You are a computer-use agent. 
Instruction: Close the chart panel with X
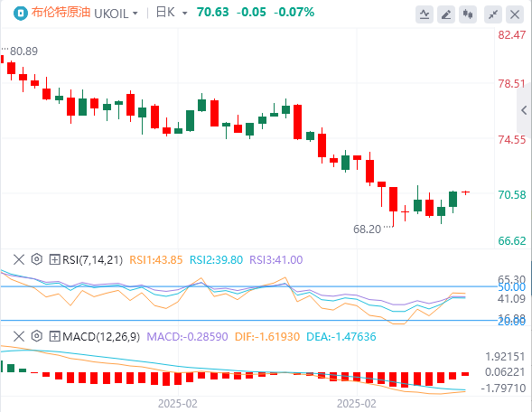(515, 14)
